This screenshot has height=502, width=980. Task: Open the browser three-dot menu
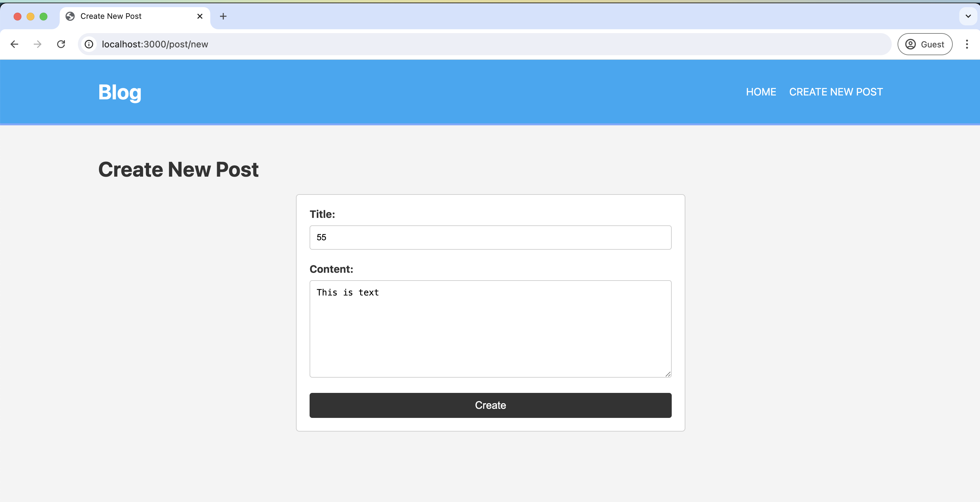point(967,44)
